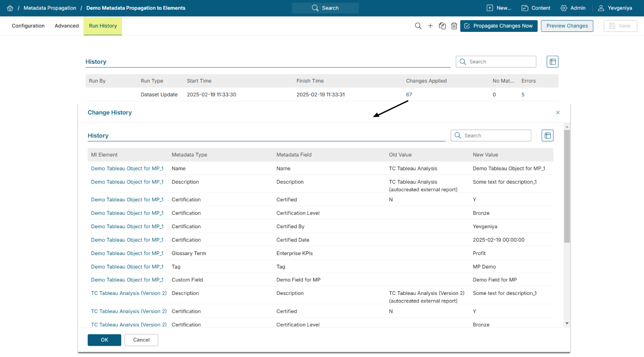
Task: Click the plus add icon in toolbar
Action: 430,26
